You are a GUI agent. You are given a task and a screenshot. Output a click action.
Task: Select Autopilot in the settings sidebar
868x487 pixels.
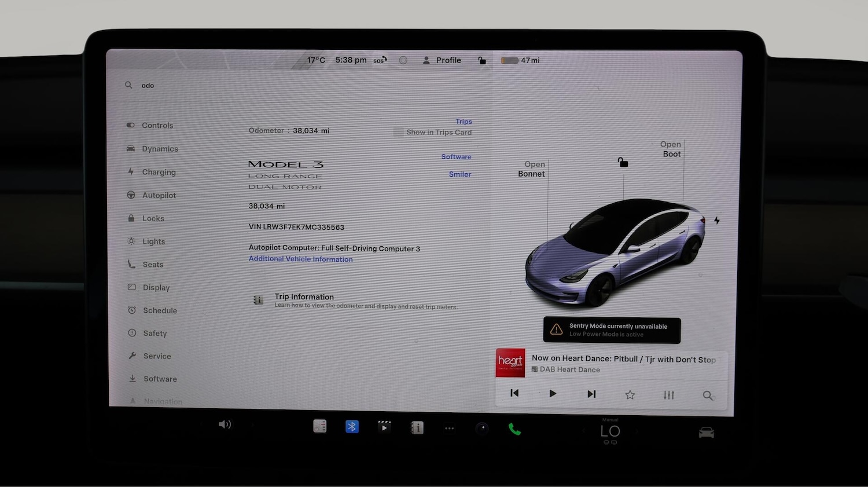point(159,195)
